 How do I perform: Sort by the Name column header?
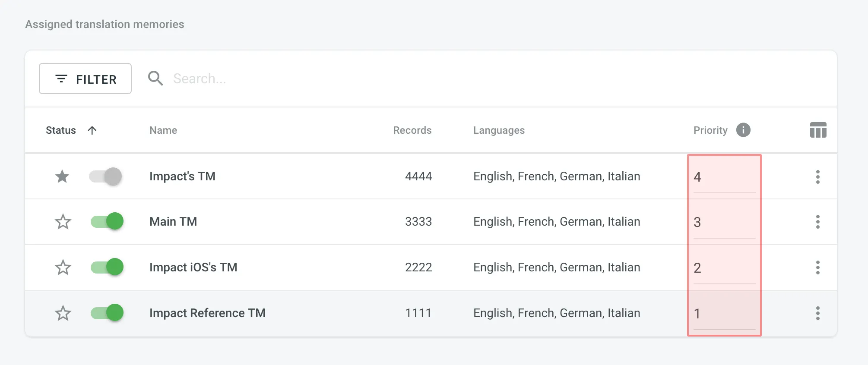(x=163, y=130)
